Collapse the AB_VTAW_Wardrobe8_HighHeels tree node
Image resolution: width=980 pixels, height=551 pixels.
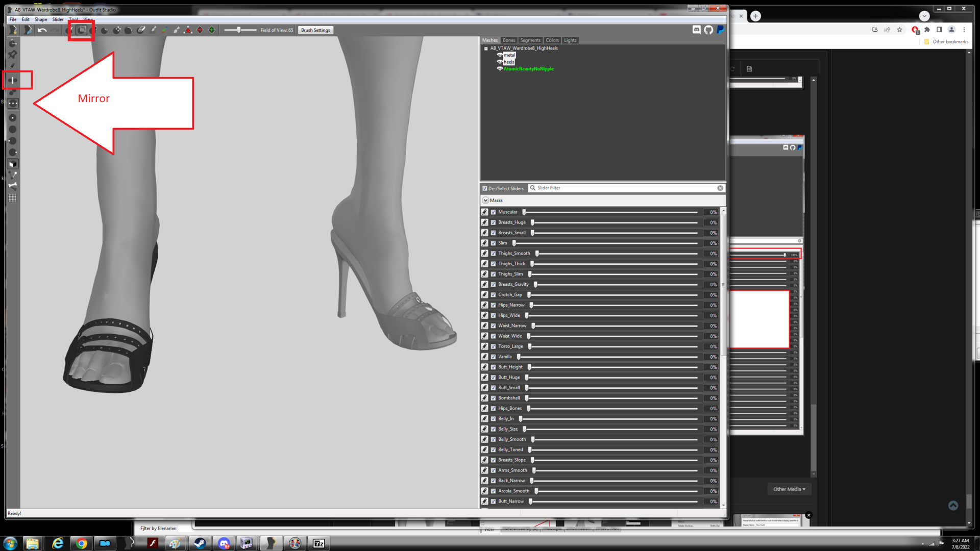pos(486,48)
